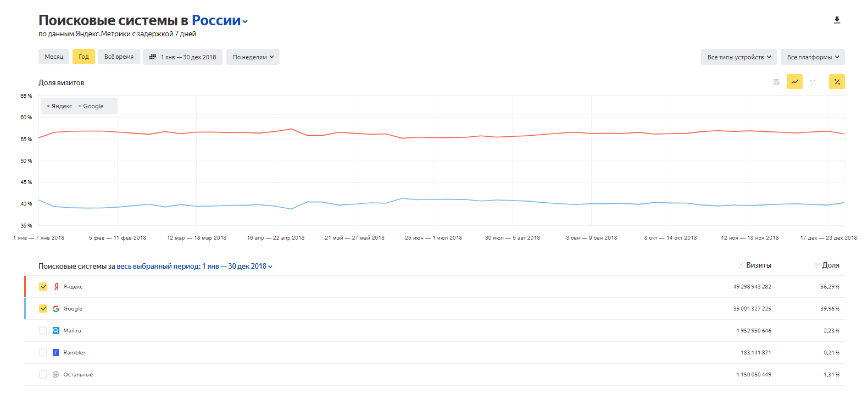Click the Яндекс visits value 49 298 943 282

752,287
